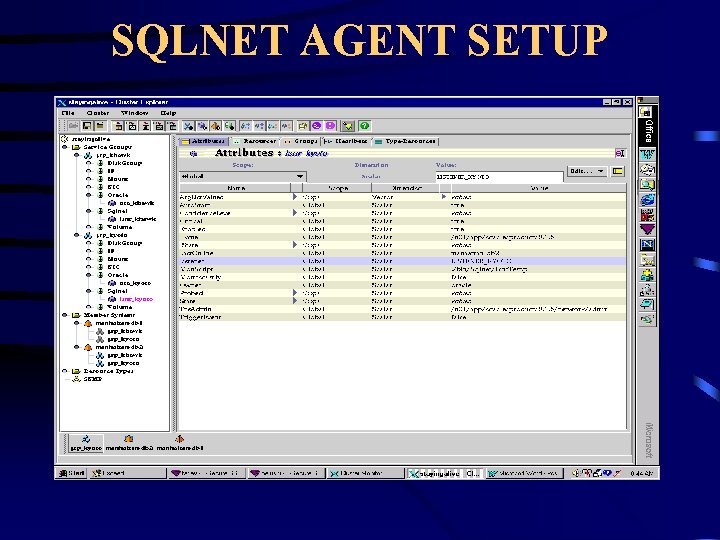720x540 pixels.
Task: Open the Window menu
Action: [x=135, y=113]
